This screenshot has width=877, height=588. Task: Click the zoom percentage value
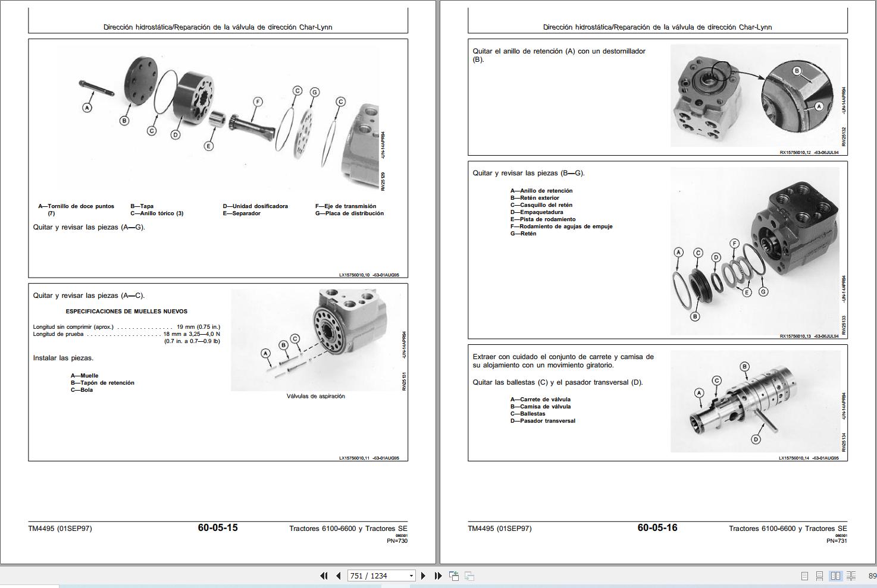coord(872,576)
